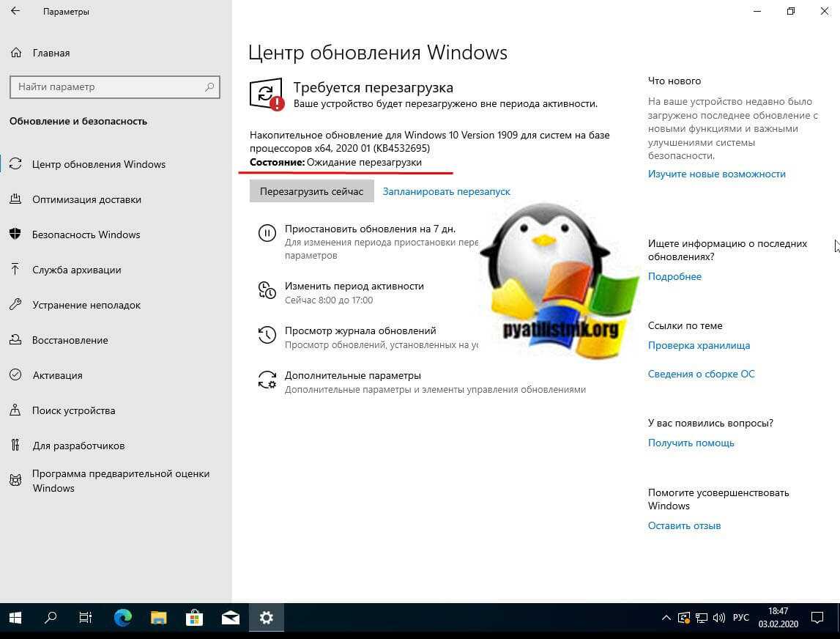Screen dimensions: 840x639
Task: Open Поиск устройства section
Action: coord(73,410)
